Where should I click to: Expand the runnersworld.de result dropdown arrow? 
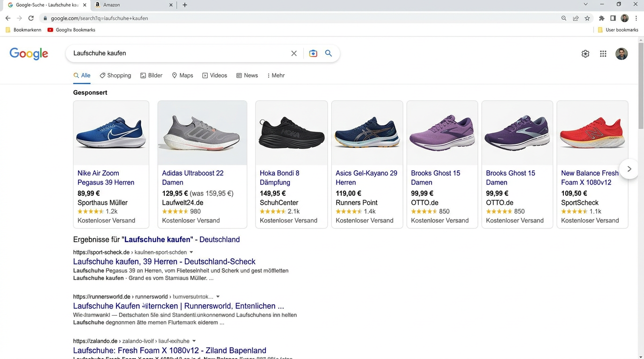pyautogui.click(x=218, y=297)
